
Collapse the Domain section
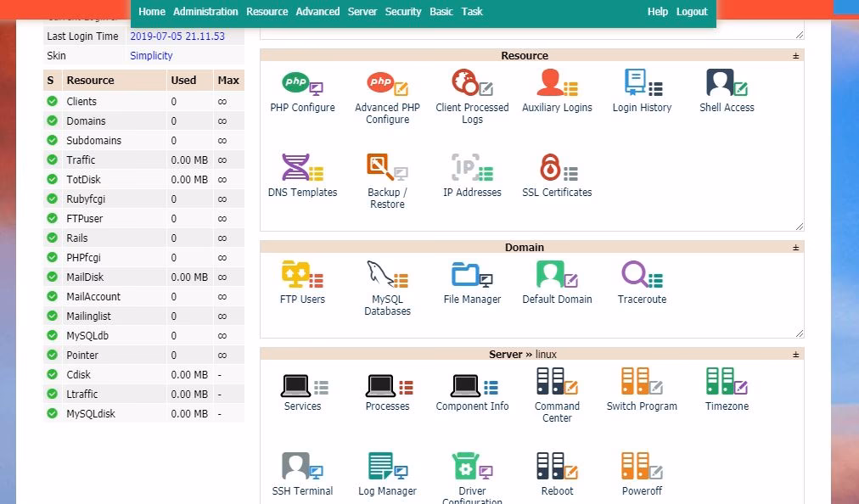pos(794,247)
